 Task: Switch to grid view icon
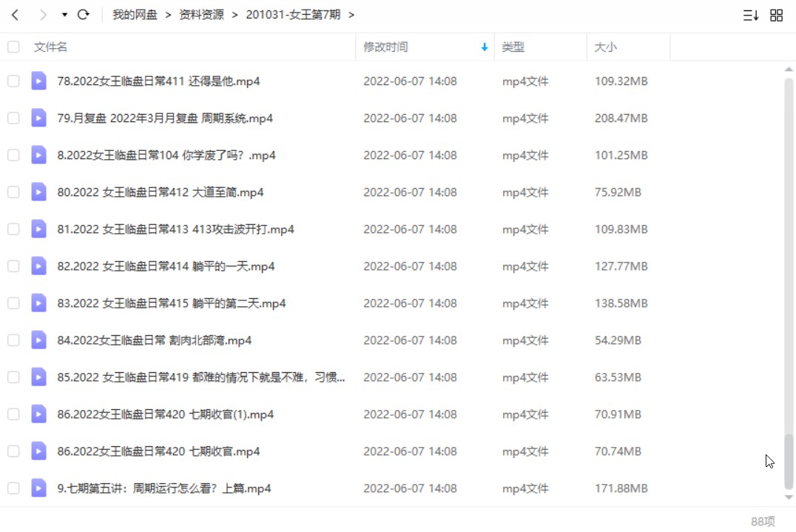(x=776, y=16)
